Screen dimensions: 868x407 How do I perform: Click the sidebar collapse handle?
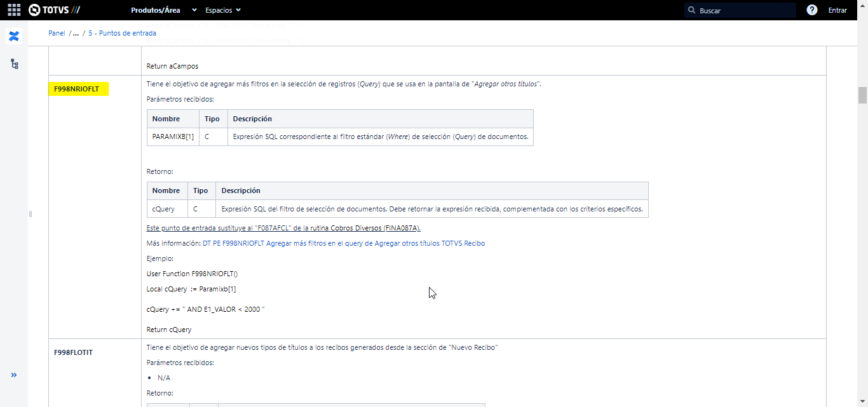point(30,214)
